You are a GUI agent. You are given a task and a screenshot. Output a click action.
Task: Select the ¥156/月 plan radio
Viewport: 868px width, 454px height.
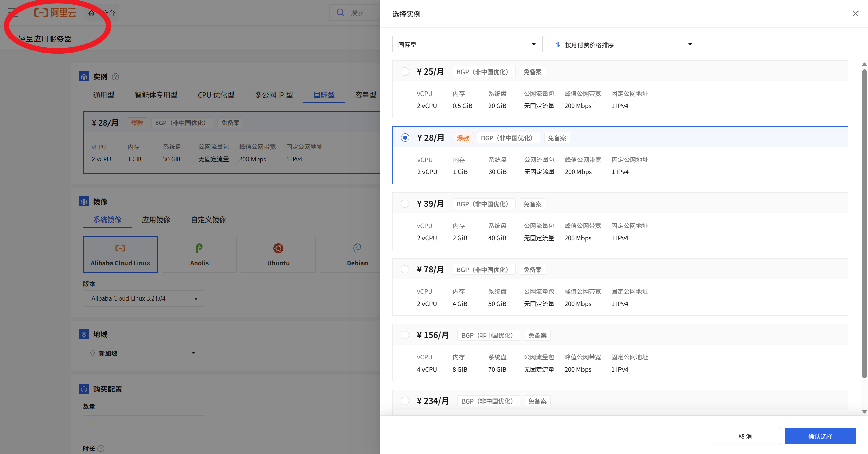[405, 335]
